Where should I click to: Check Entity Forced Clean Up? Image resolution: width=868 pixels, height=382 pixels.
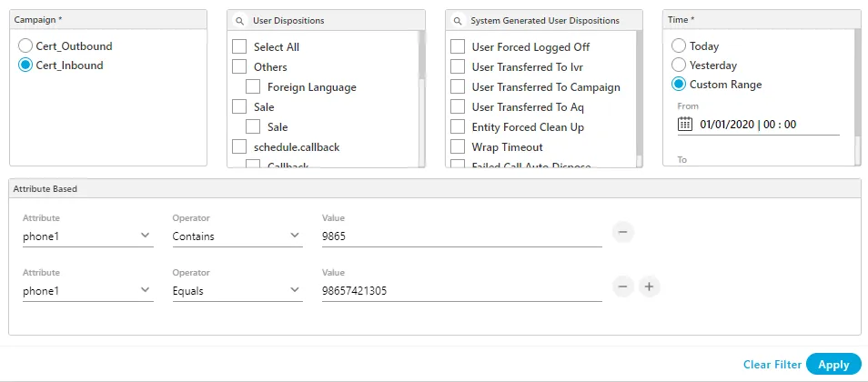tap(458, 126)
